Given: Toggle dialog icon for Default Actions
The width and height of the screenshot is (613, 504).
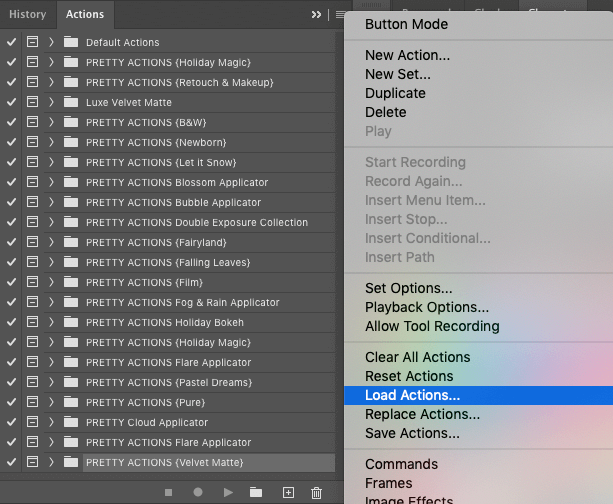Looking at the screenshot, I should (32, 41).
